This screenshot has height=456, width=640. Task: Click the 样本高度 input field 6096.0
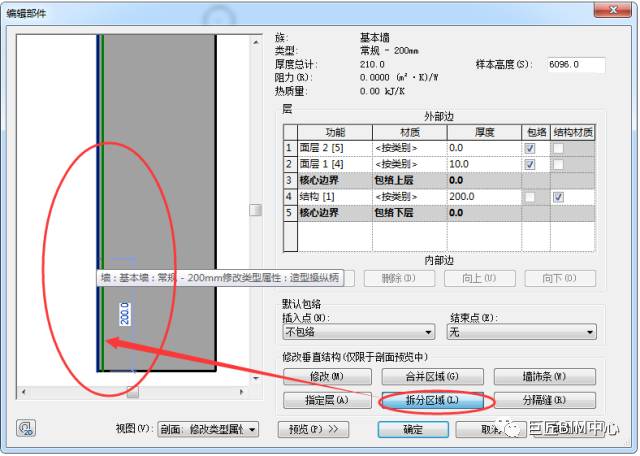point(576,65)
